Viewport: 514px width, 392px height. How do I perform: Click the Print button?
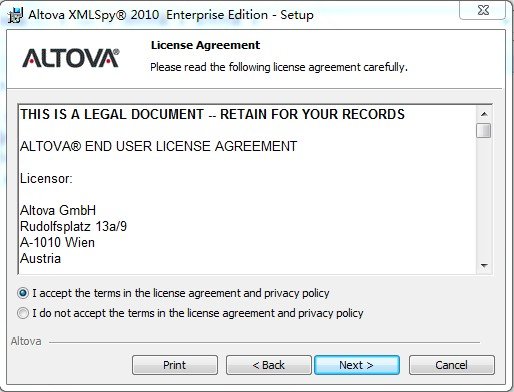click(175, 365)
